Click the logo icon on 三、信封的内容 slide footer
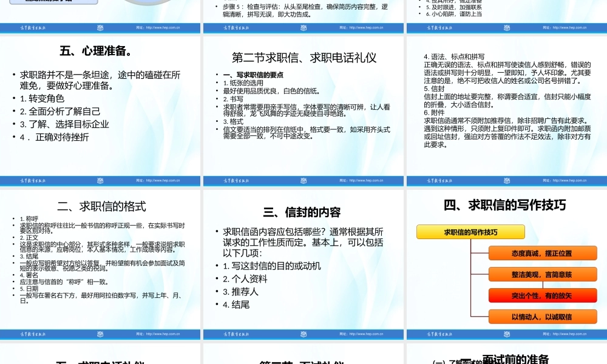607x364 pixels. pyautogui.click(x=303, y=334)
